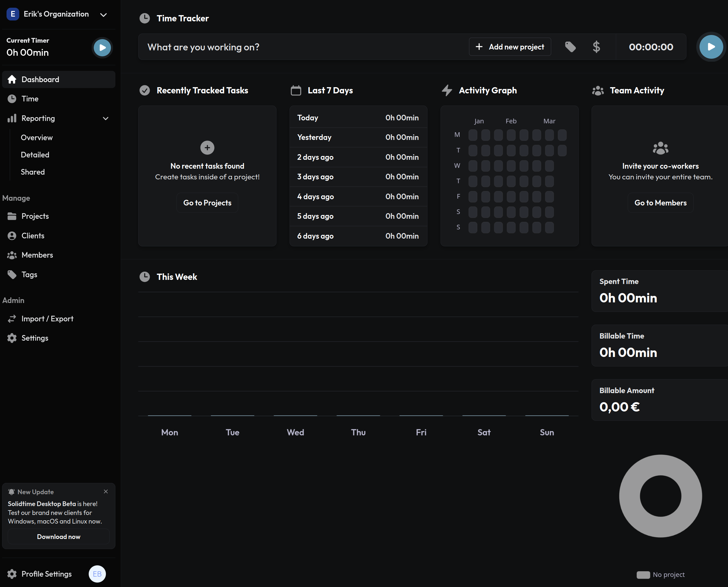Toggle billable dollar sign icon
This screenshot has height=587, width=728.
pos(596,47)
